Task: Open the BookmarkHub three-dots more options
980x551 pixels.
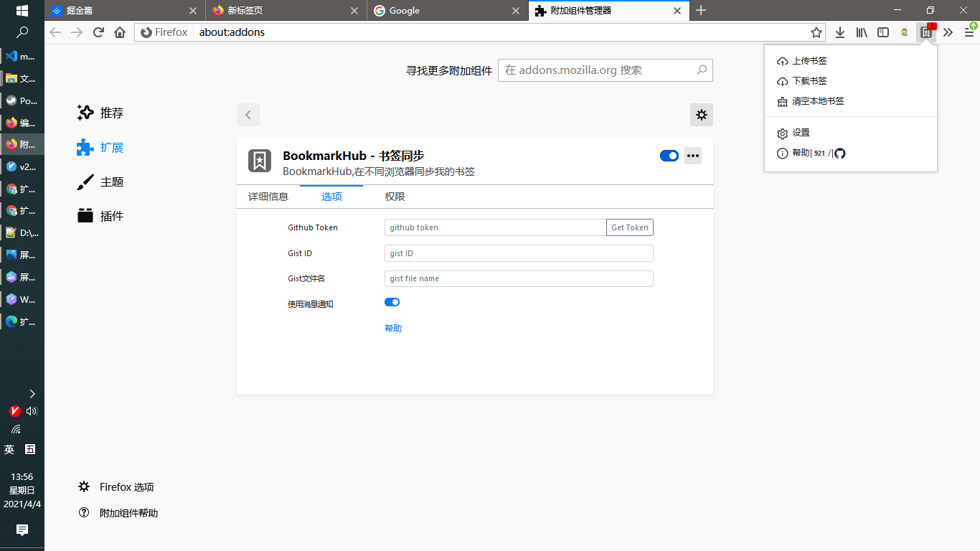Action: point(693,156)
